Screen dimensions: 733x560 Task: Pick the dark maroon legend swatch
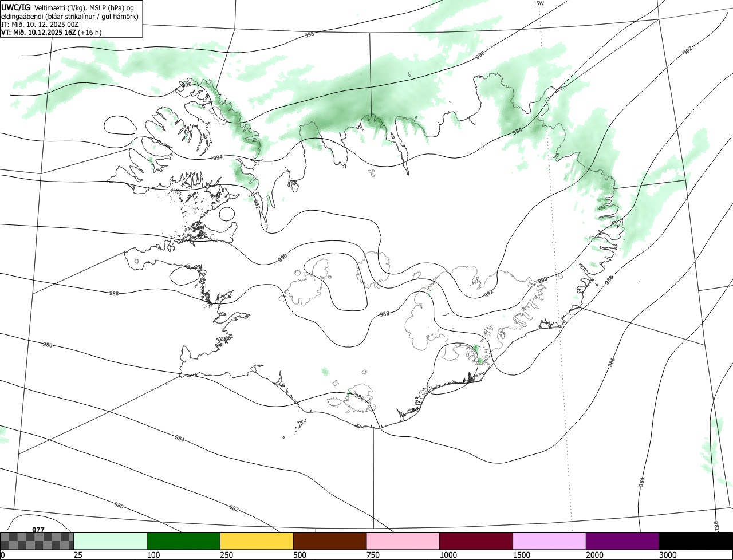pyautogui.click(x=476, y=541)
